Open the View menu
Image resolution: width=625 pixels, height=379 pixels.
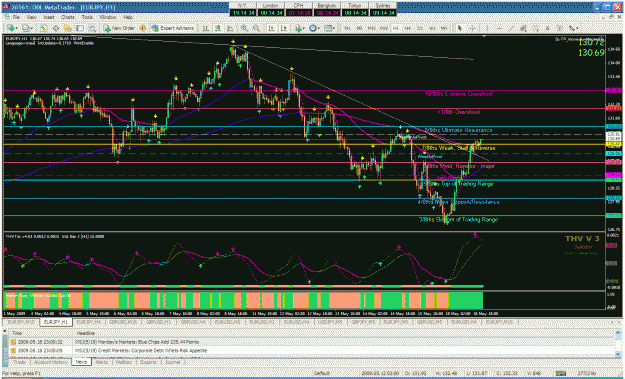(x=31, y=18)
